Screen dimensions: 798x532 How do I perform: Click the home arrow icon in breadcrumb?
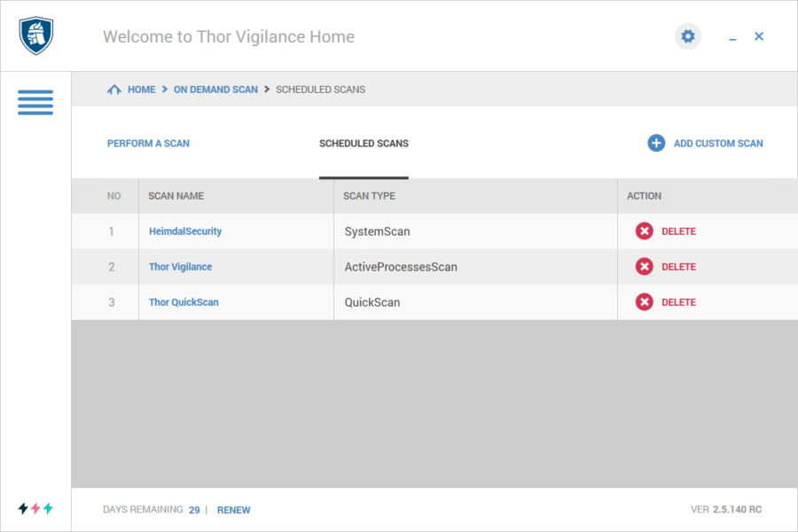tap(114, 90)
